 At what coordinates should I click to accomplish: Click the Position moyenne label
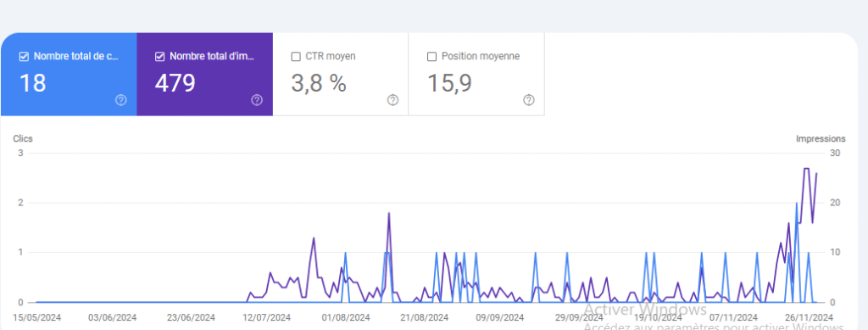(x=481, y=57)
